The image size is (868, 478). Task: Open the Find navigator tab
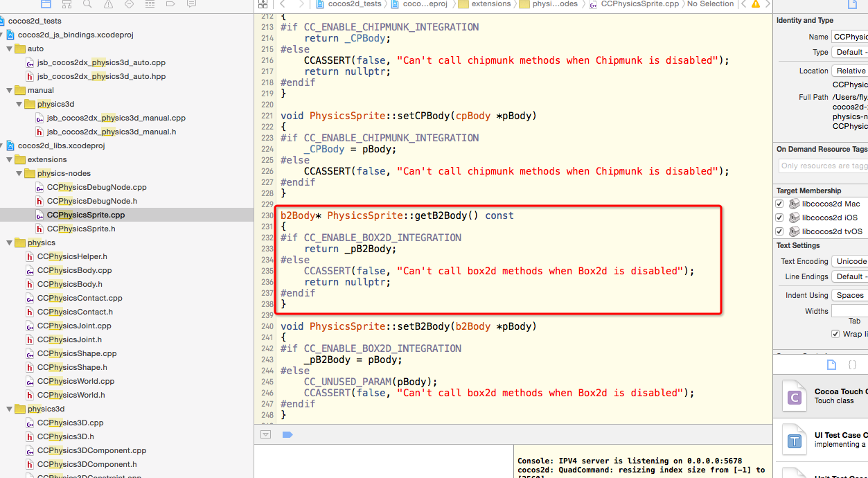click(87, 3)
